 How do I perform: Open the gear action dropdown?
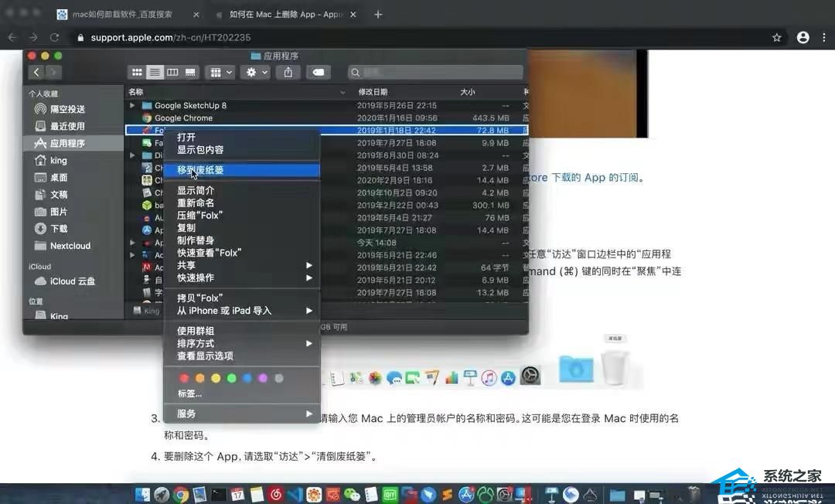pyautogui.click(x=254, y=72)
